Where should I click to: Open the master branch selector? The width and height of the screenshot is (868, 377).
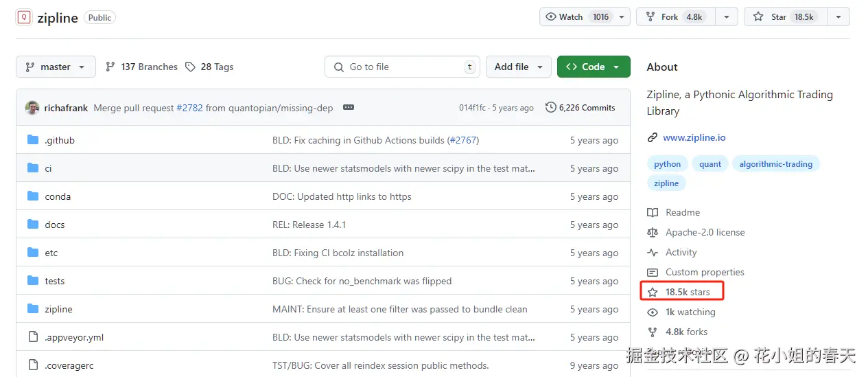point(56,67)
